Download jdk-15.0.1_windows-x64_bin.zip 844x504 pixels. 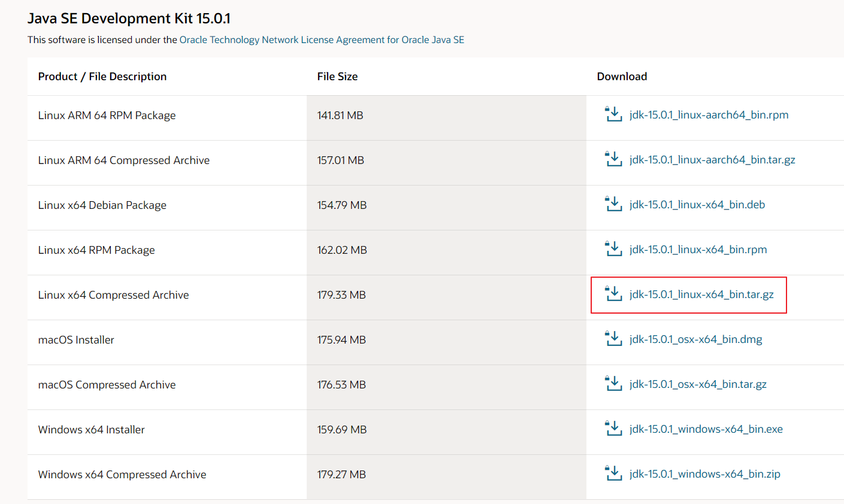tap(705, 474)
